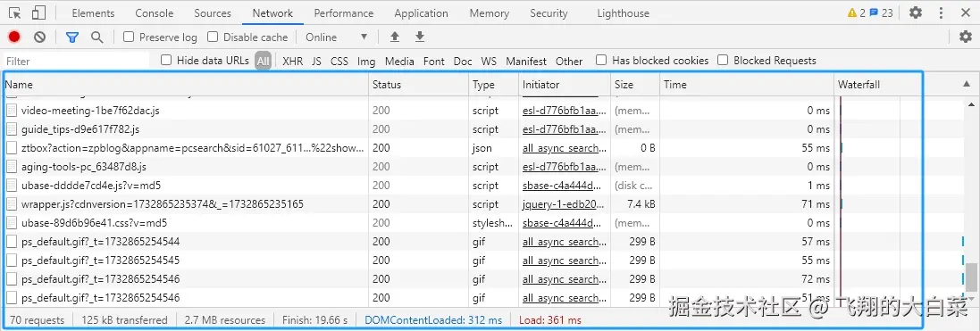Select request ps_default.gif?_t=1732865254544

point(101,242)
